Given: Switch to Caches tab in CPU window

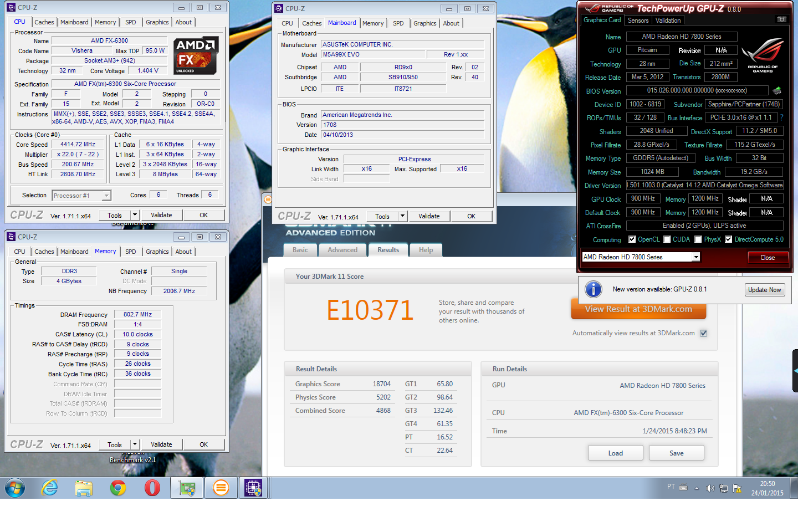Looking at the screenshot, I should [44, 22].
